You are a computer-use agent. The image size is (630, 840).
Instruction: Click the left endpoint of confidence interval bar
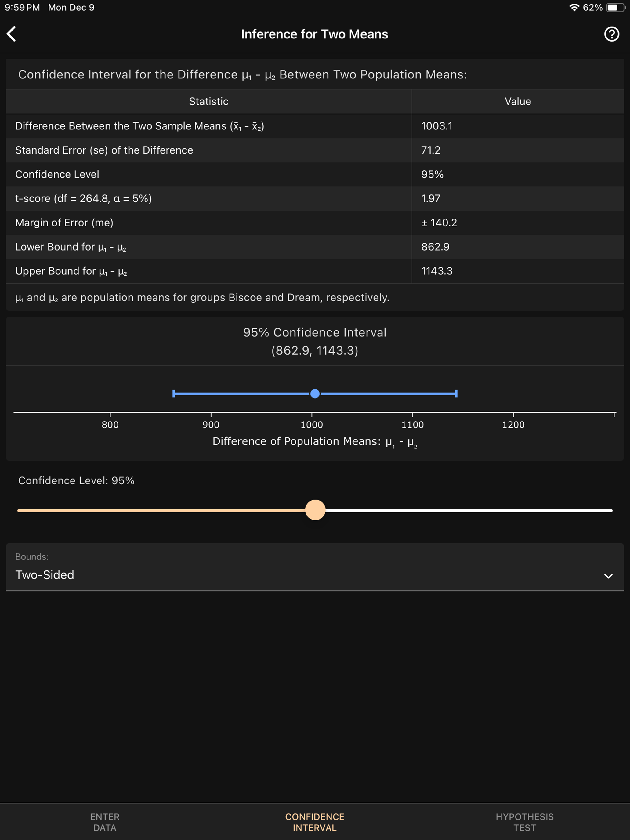pyautogui.click(x=174, y=394)
